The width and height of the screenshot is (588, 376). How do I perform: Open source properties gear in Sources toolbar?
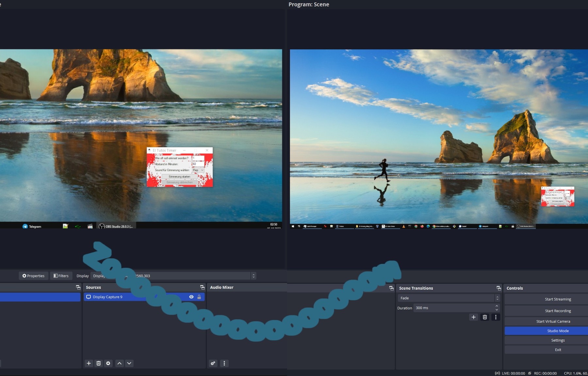[108, 363]
